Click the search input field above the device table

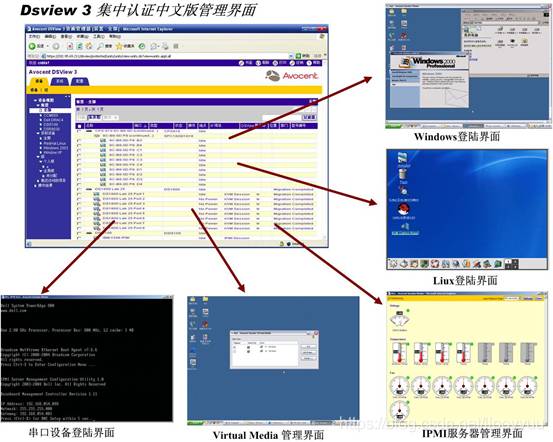[281, 117]
